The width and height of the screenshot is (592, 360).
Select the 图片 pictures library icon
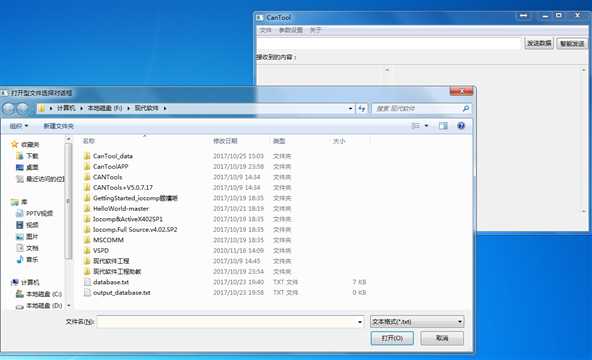coord(20,237)
